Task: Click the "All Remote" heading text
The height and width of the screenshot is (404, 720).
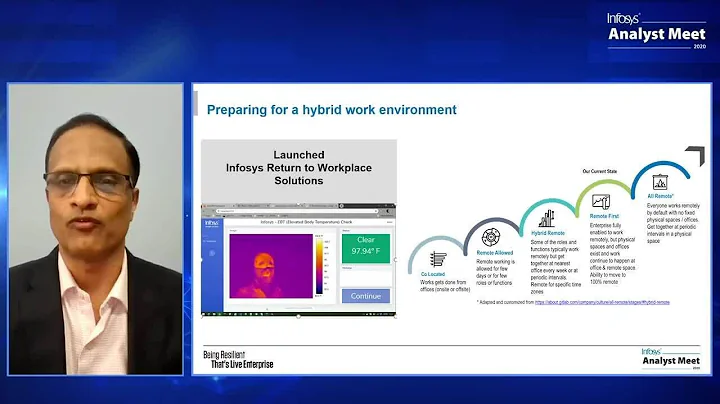Action: tap(660, 196)
